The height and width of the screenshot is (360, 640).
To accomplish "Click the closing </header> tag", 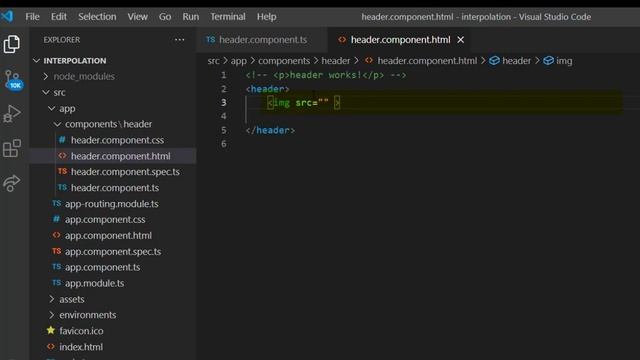I will [270, 130].
